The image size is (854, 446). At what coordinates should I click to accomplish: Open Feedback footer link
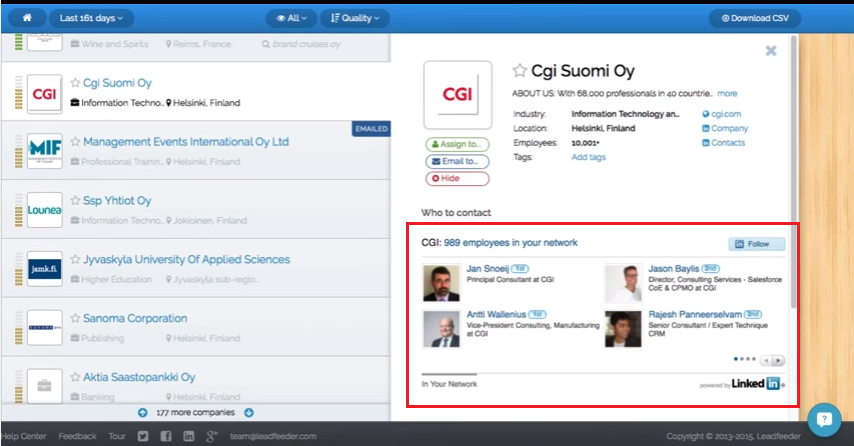[77, 436]
